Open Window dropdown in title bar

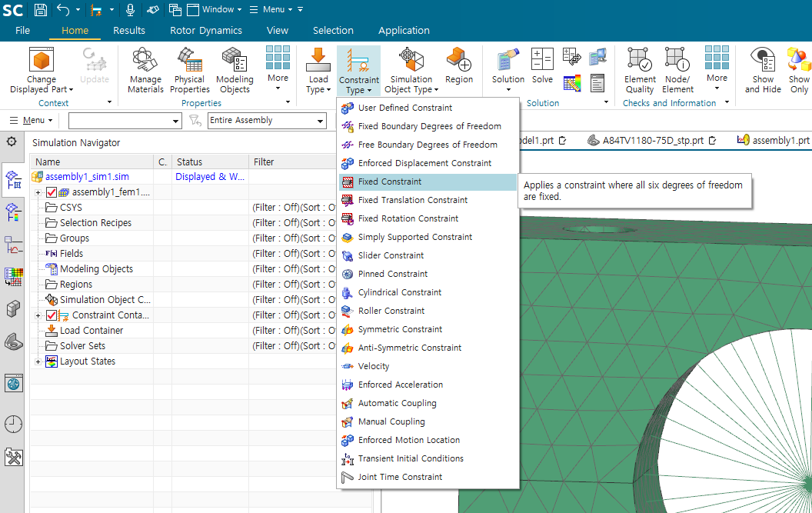pos(215,9)
